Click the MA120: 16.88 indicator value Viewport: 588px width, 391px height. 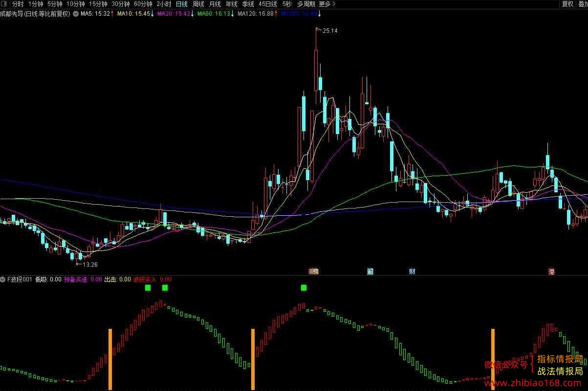(x=258, y=14)
